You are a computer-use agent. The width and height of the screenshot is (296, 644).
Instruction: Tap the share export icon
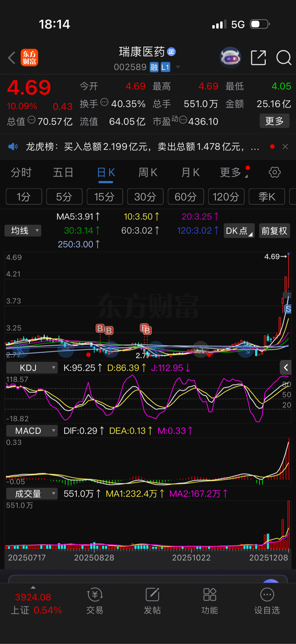[x=258, y=57]
